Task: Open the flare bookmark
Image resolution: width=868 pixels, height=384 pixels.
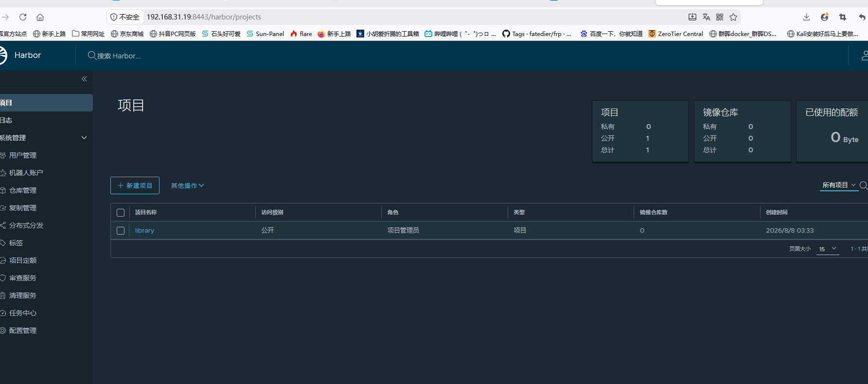Action: point(301,34)
